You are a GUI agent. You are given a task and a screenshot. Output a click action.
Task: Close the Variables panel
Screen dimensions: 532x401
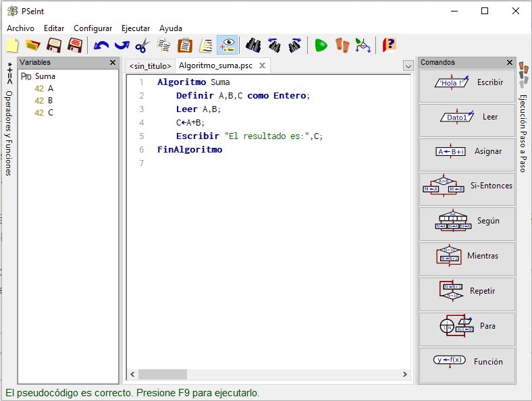coord(113,62)
